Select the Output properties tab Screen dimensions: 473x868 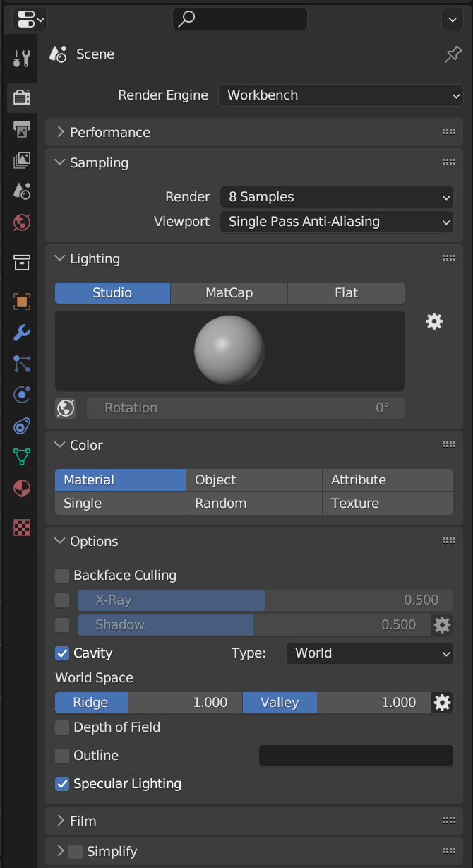[20, 129]
